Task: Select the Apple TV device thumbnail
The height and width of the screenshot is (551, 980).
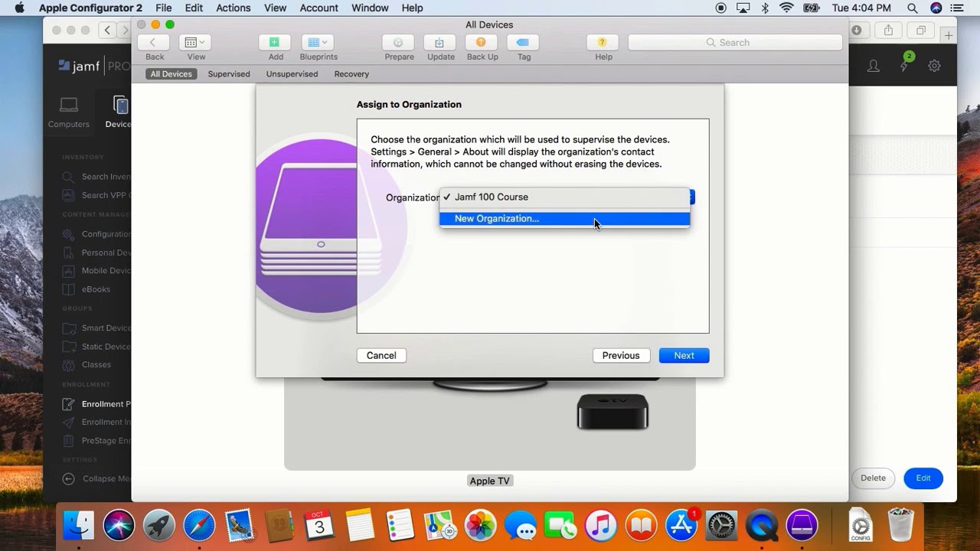Action: (490, 425)
